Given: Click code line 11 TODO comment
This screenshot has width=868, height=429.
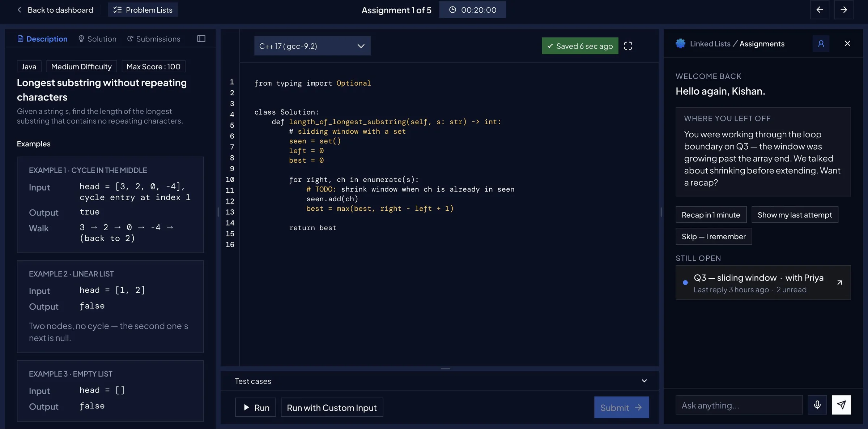Looking at the screenshot, I should (x=410, y=189).
